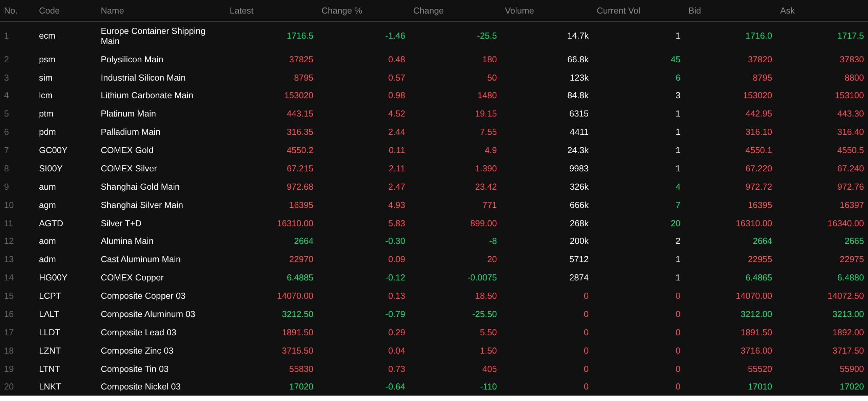
Task: Sort by the Bid column header
Action: (694, 11)
